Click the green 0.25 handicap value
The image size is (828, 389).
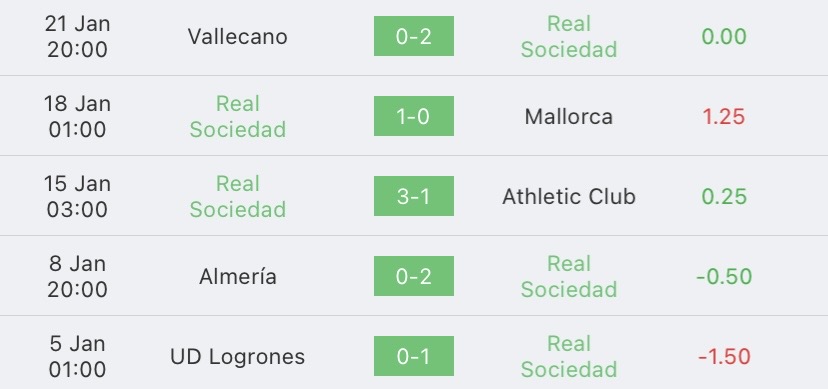(724, 196)
